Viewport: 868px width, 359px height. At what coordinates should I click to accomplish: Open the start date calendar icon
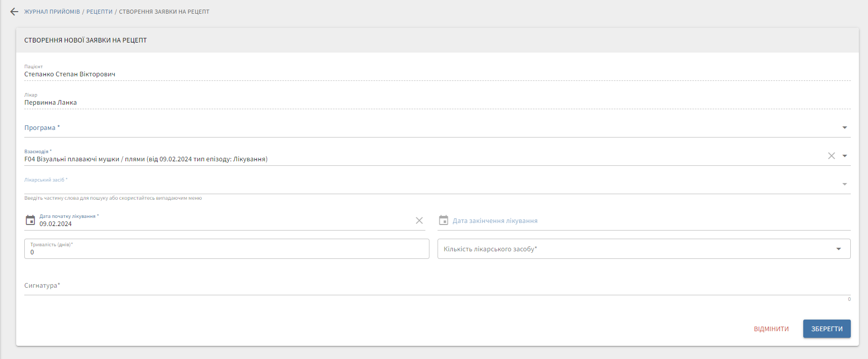point(30,220)
